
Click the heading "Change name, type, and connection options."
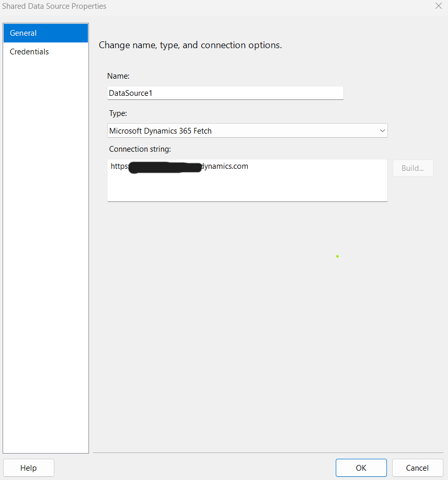coord(190,45)
